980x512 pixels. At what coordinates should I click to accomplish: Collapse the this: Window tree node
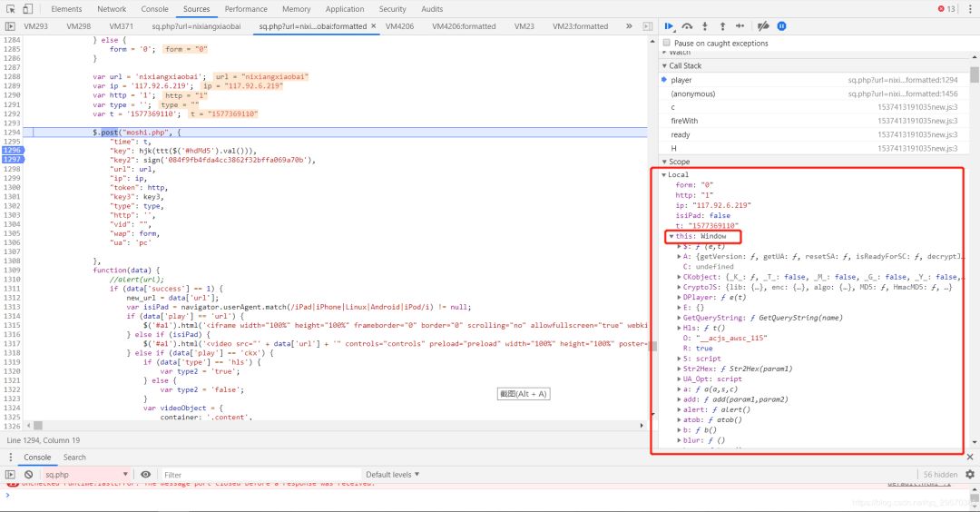click(671, 236)
